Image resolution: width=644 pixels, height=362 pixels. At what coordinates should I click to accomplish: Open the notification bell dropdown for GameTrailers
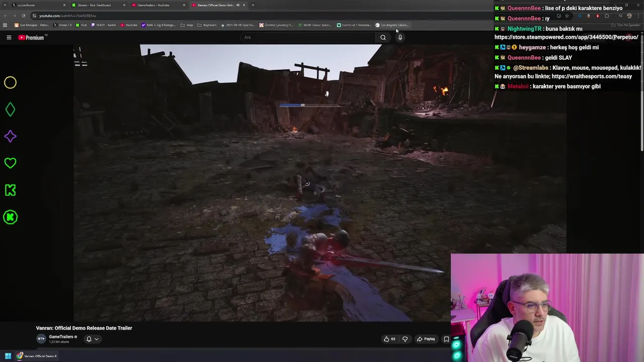pyautogui.click(x=92, y=339)
